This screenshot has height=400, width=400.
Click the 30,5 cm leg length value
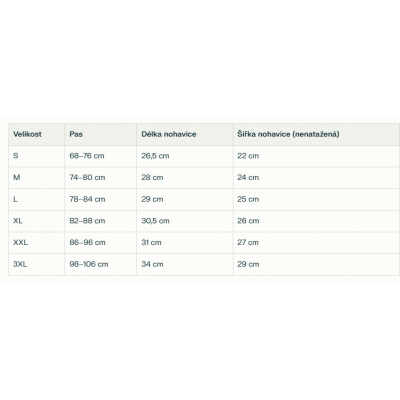pos(155,221)
